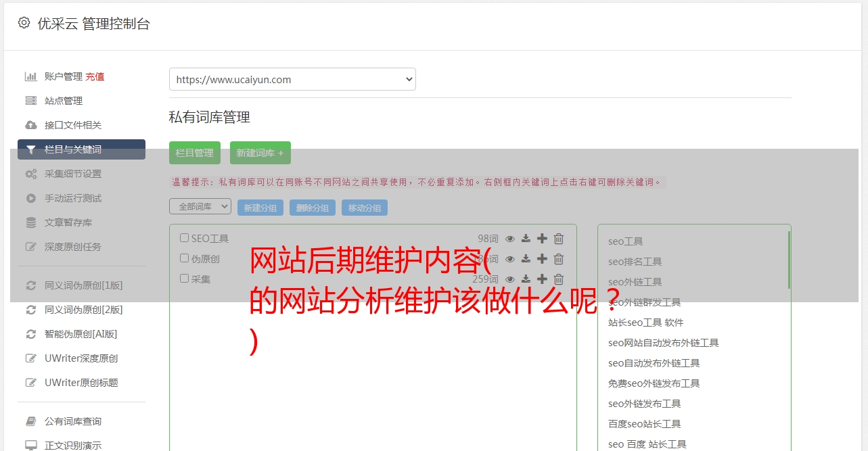The height and width of the screenshot is (451, 868).
Task: Select 栏目与关键词 in the sidebar
Action: coord(81,149)
